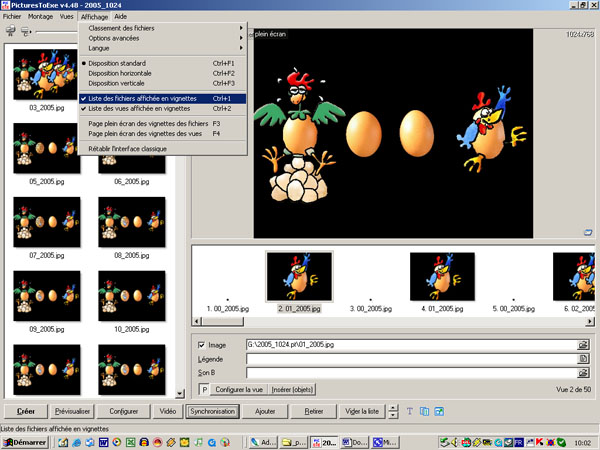Screen dimensions: 600x450
Task: Open the Montage menu
Action: (x=40, y=16)
